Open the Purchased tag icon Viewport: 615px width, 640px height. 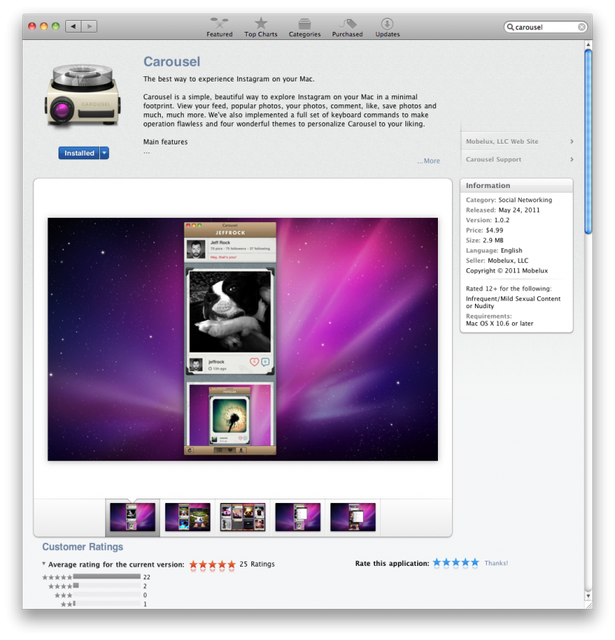click(x=347, y=23)
